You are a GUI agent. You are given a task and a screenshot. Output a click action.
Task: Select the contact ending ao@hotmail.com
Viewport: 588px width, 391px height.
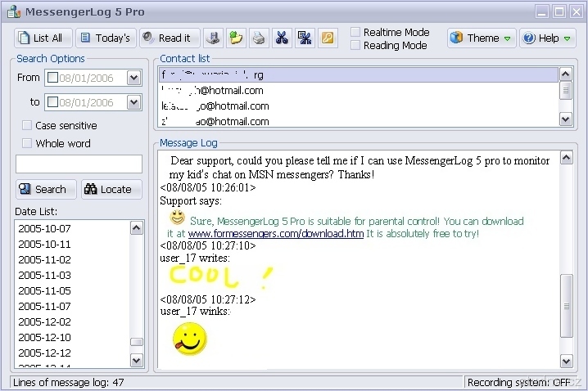[358, 121]
